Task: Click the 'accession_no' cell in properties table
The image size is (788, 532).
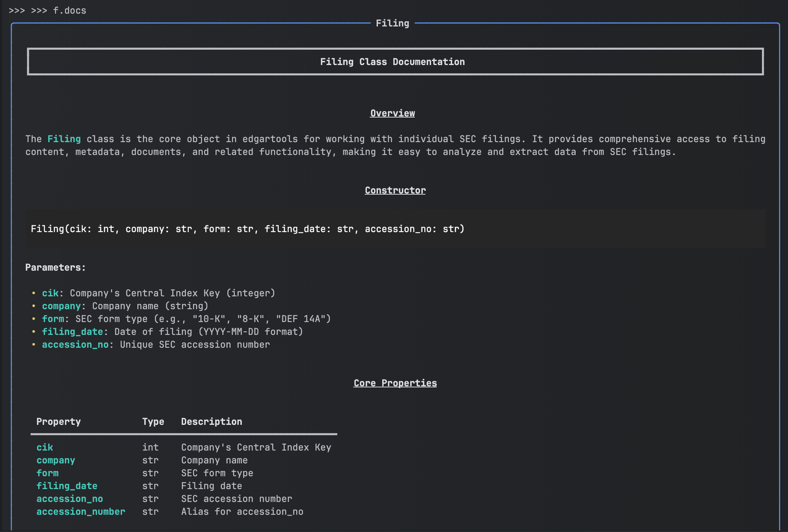Action: coord(70,499)
